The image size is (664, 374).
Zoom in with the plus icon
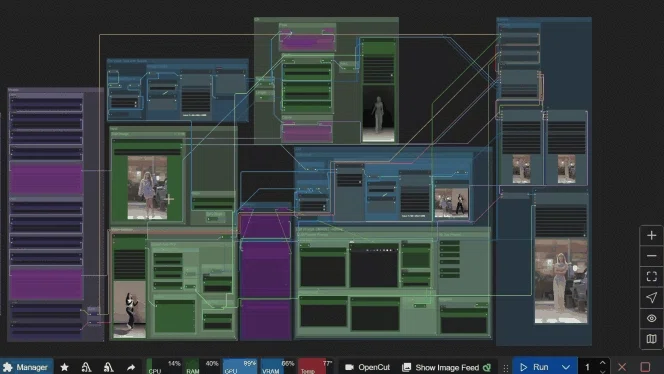pos(652,235)
